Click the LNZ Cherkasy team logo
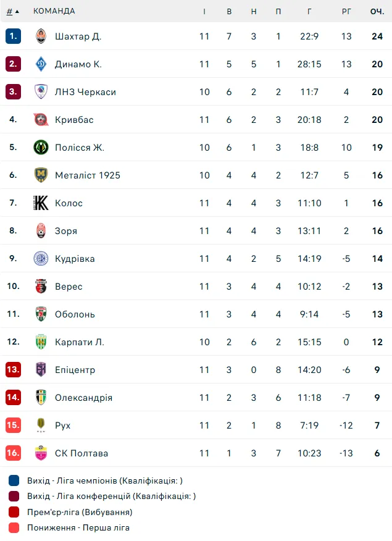Screen dimensions: 392x541 (x=41, y=92)
